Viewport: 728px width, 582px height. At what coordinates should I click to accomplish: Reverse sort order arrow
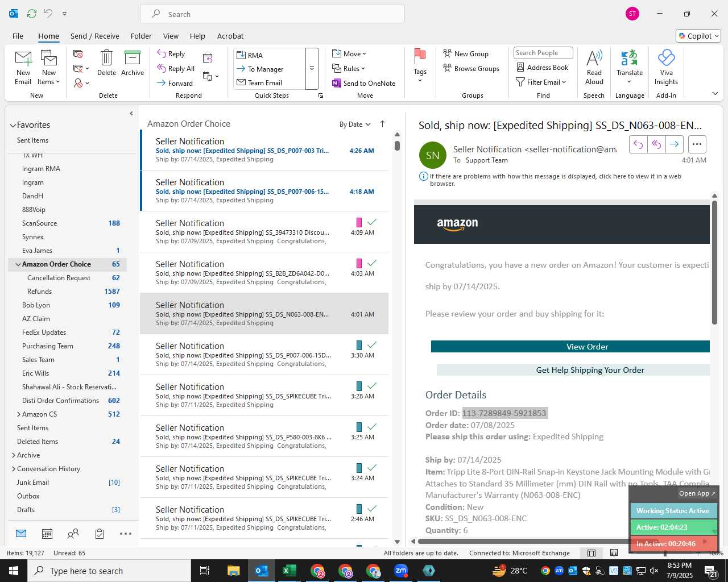[382, 124]
